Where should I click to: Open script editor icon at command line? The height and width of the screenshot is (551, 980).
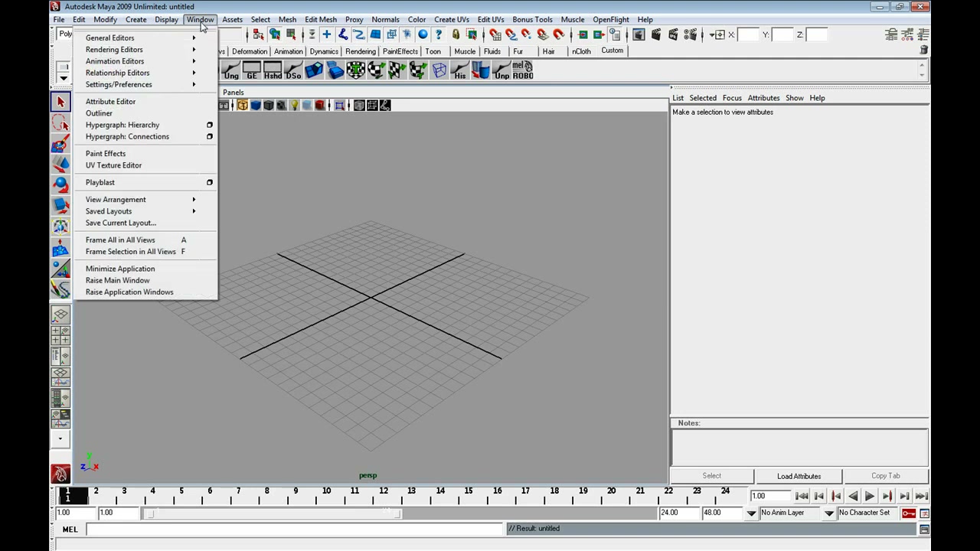(x=924, y=529)
